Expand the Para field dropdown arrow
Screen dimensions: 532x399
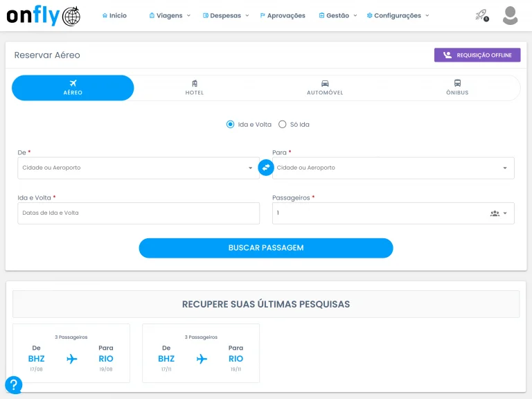pyautogui.click(x=505, y=168)
